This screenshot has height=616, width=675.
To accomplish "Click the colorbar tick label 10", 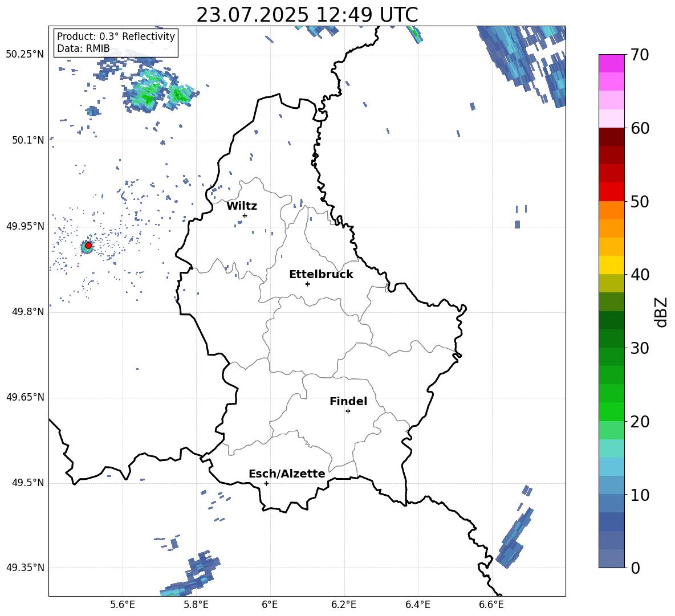I will click(640, 495).
